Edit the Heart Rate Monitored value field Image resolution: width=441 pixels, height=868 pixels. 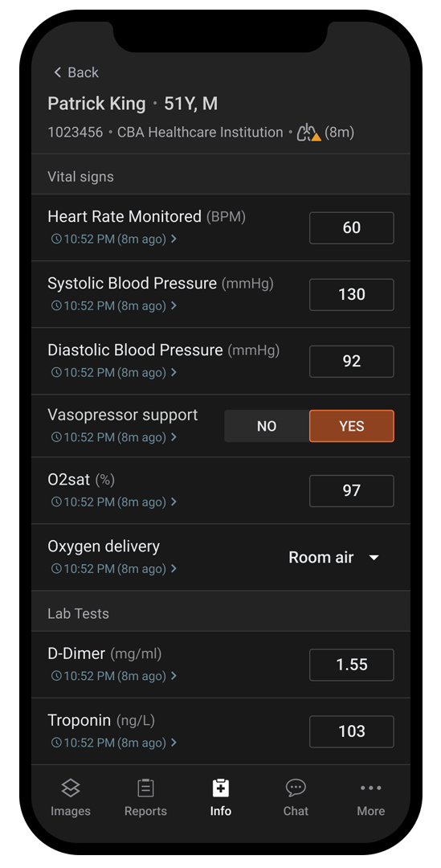[351, 227]
